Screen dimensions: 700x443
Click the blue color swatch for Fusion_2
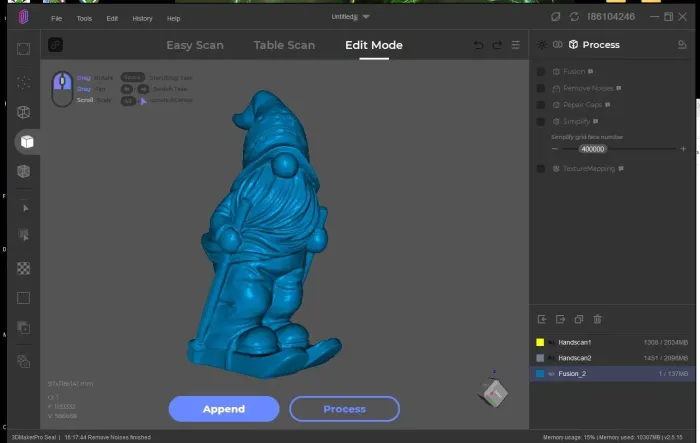(540, 374)
